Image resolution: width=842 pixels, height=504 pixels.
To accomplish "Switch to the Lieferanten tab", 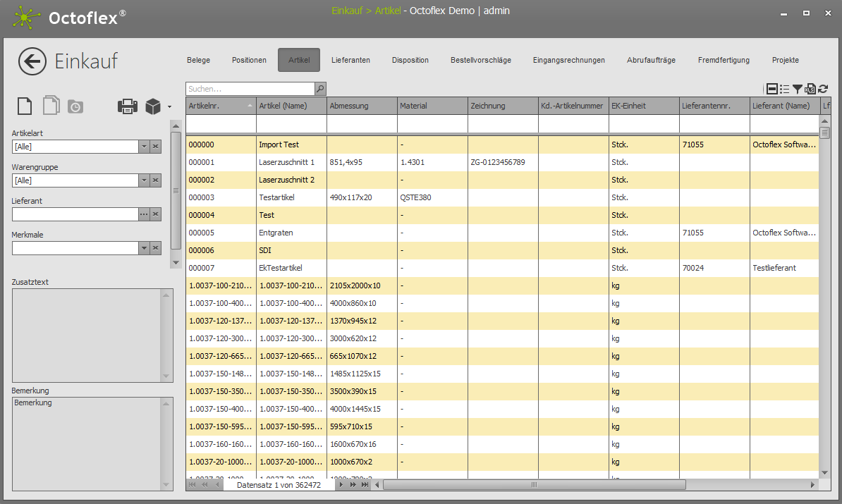I will click(350, 61).
